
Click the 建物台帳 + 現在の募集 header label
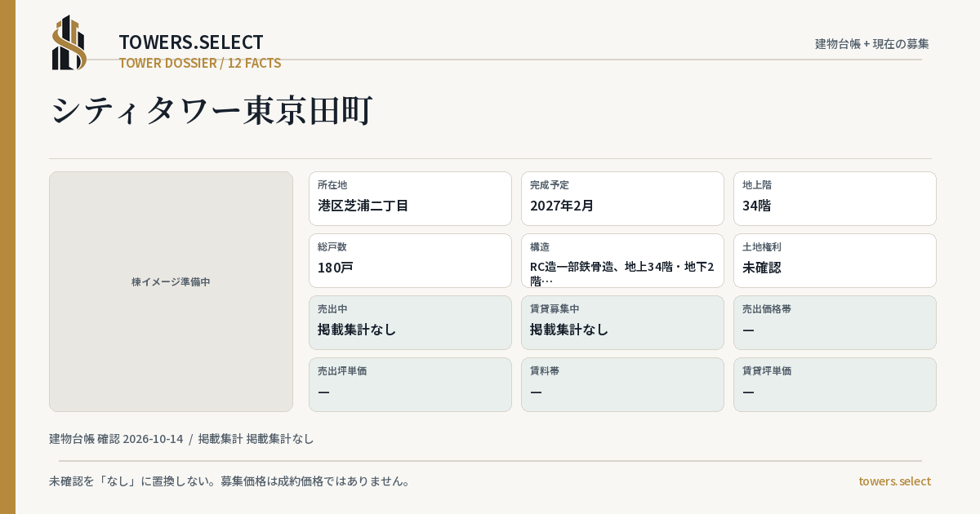pos(872,43)
